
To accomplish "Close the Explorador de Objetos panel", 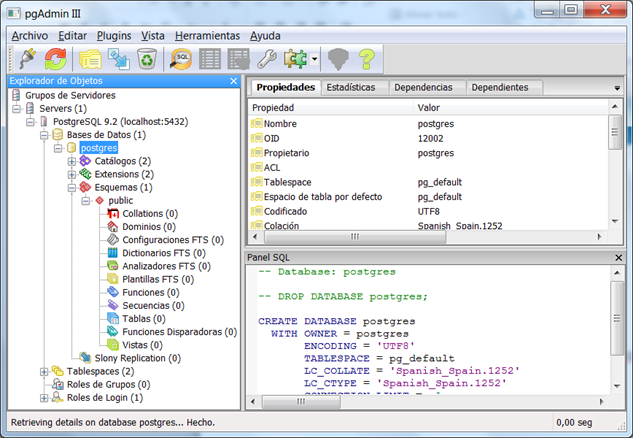I will tap(233, 81).
